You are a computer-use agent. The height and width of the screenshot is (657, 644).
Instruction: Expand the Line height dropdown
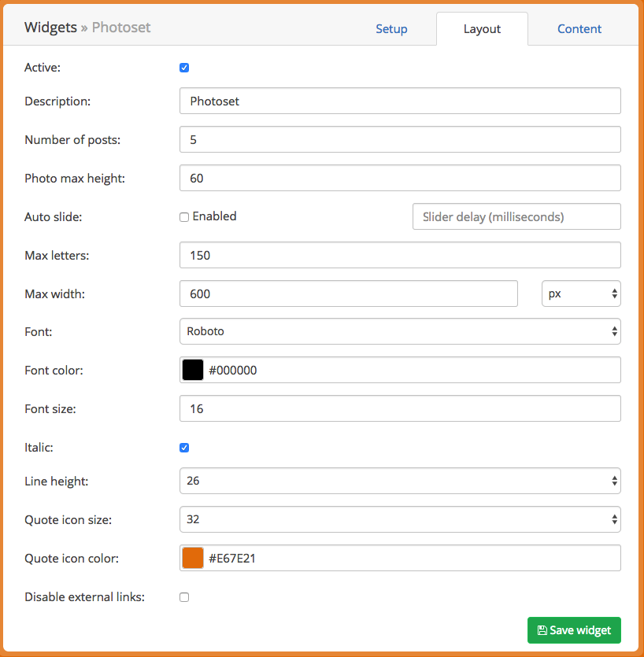(x=400, y=481)
